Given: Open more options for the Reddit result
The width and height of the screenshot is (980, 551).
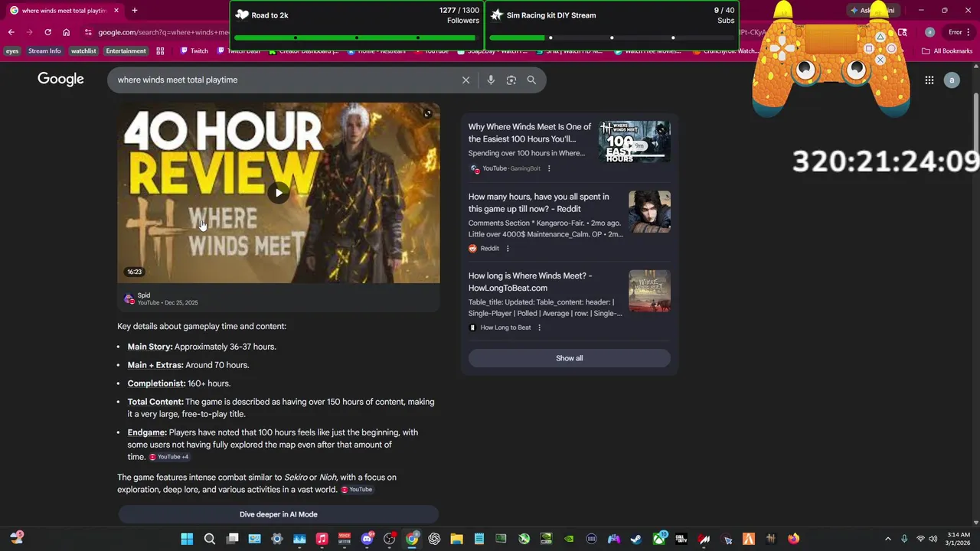Looking at the screenshot, I should [x=508, y=248].
